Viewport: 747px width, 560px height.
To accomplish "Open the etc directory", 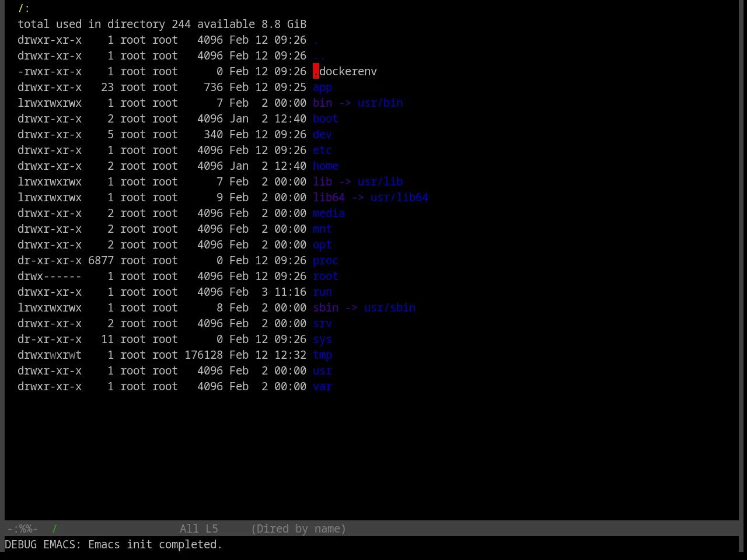I will coord(322,150).
